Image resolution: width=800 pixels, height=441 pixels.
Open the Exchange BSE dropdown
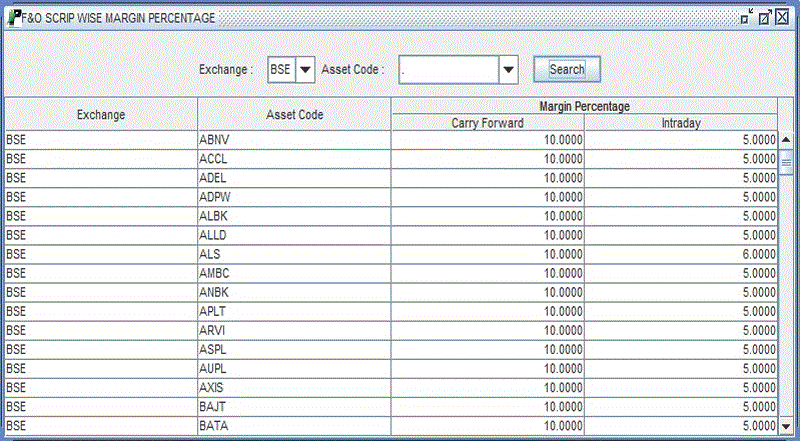click(x=306, y=70)
